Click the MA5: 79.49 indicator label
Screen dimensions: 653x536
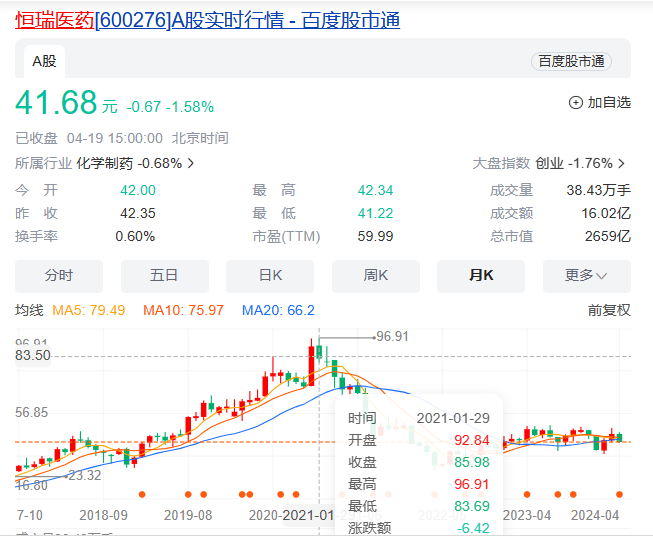[88, 310]
